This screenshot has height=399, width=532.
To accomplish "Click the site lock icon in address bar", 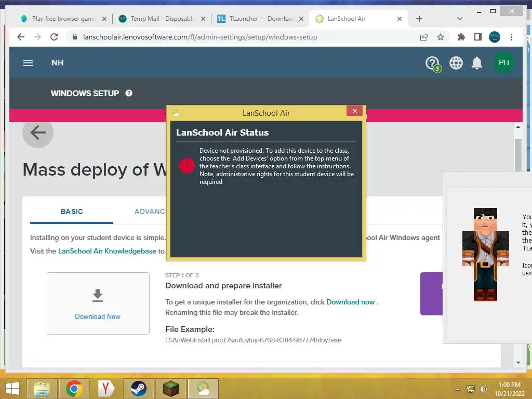I will point(75,37).
